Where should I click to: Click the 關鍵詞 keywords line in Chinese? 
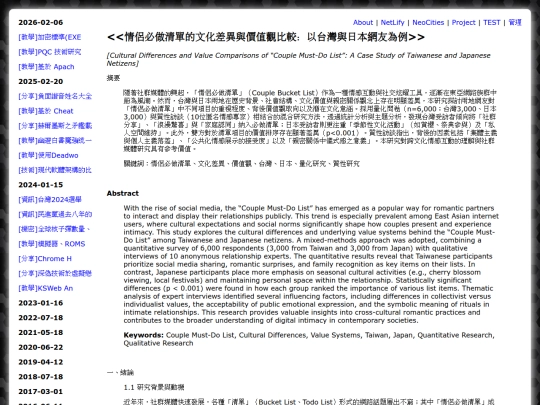(241, 164)
